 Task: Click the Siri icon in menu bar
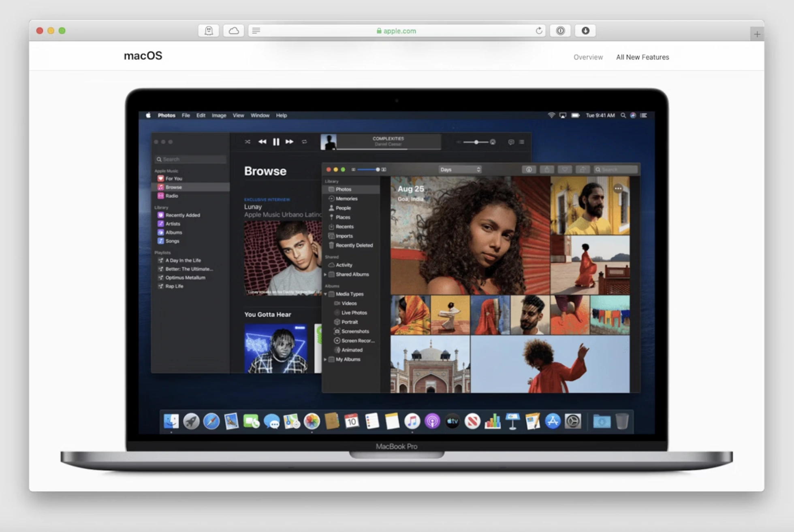633,115
